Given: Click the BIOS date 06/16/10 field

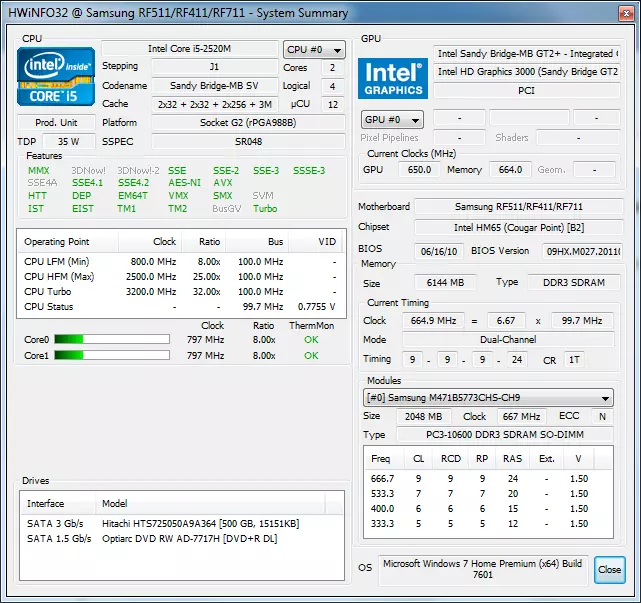Looking at the screenshot, I should click(439, 251).
